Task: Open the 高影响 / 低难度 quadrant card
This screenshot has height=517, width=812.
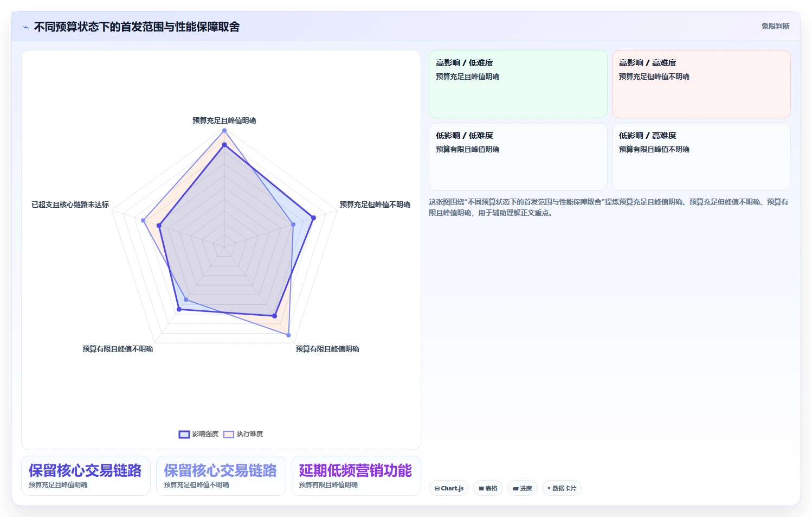Action: pyautogui.click(x=518, y=84)
